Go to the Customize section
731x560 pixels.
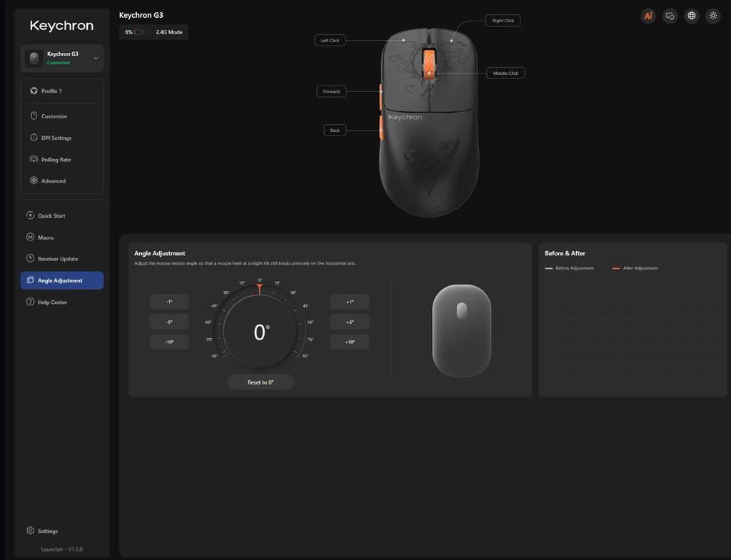(62, 116)
